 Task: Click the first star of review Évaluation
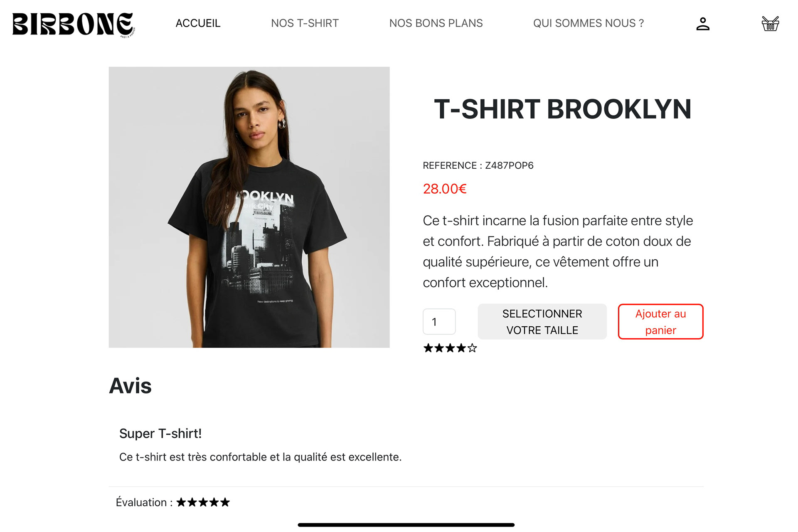tap(181, 502)
